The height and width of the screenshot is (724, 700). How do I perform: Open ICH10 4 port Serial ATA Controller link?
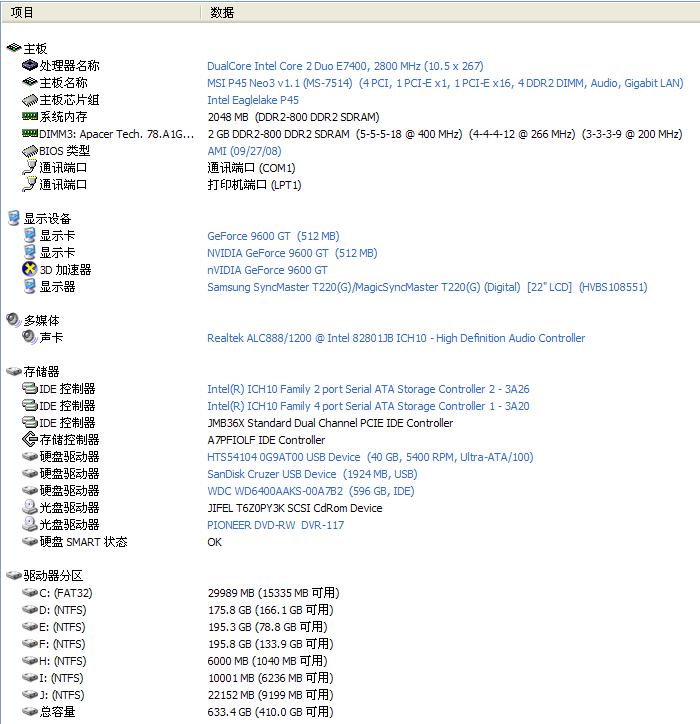pyautogui.click(x=368, y=406)
